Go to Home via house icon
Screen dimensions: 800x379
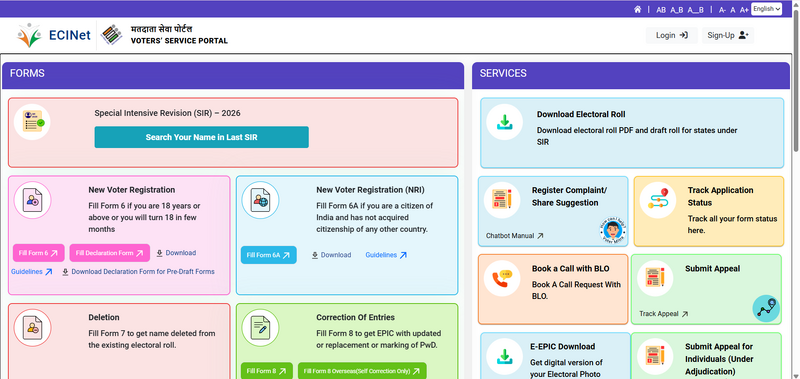[x=637, y=10]
